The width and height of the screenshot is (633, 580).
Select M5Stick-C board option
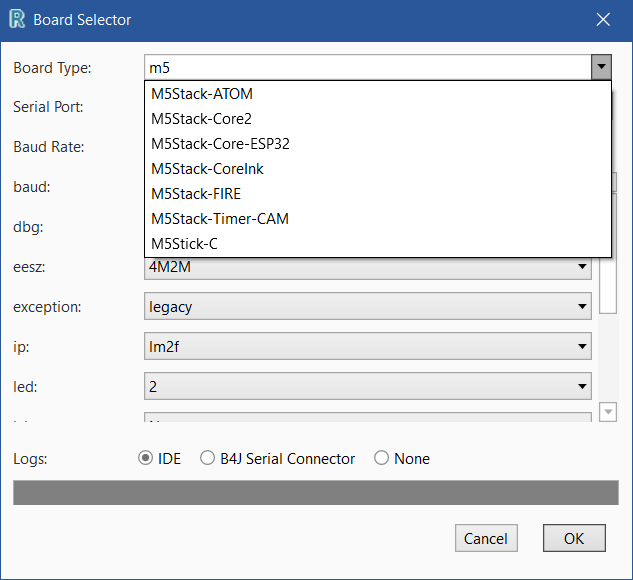pyautogui.click(x=185, y=244)
